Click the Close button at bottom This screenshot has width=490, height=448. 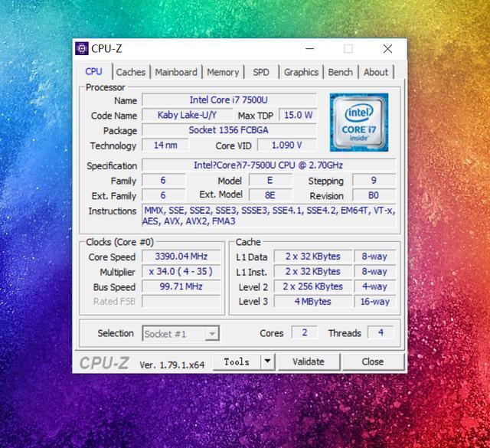[373, 361]
